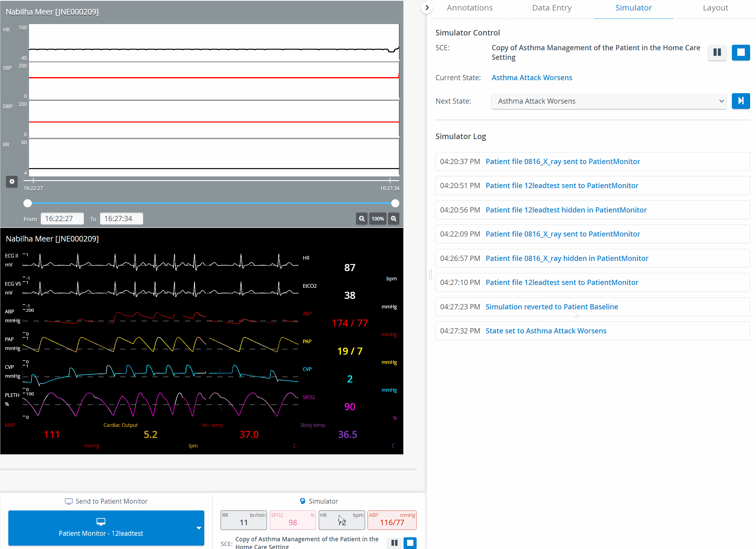Collapse the side panel with chevron arrow
This screenshot has width=756, height=549.
click(427, 8)
